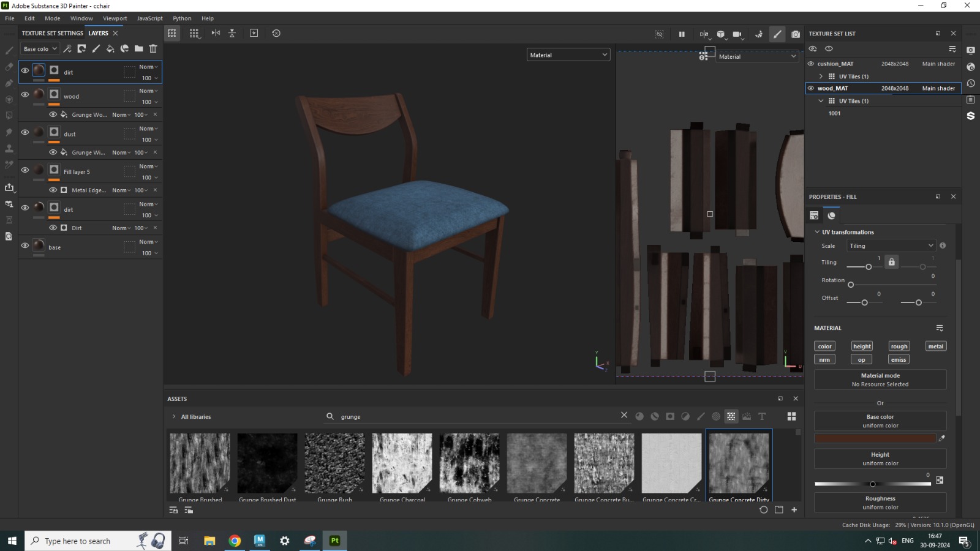Click the Material mode No Resource Selected button
Image resolution: width=980 pixels, height=551 pixels.
coord(880,380)
